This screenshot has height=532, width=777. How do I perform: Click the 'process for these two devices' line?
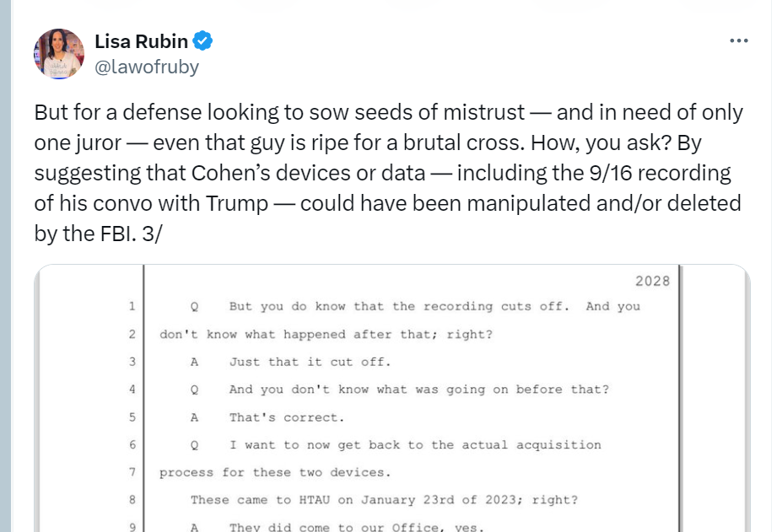click(275, 472)
